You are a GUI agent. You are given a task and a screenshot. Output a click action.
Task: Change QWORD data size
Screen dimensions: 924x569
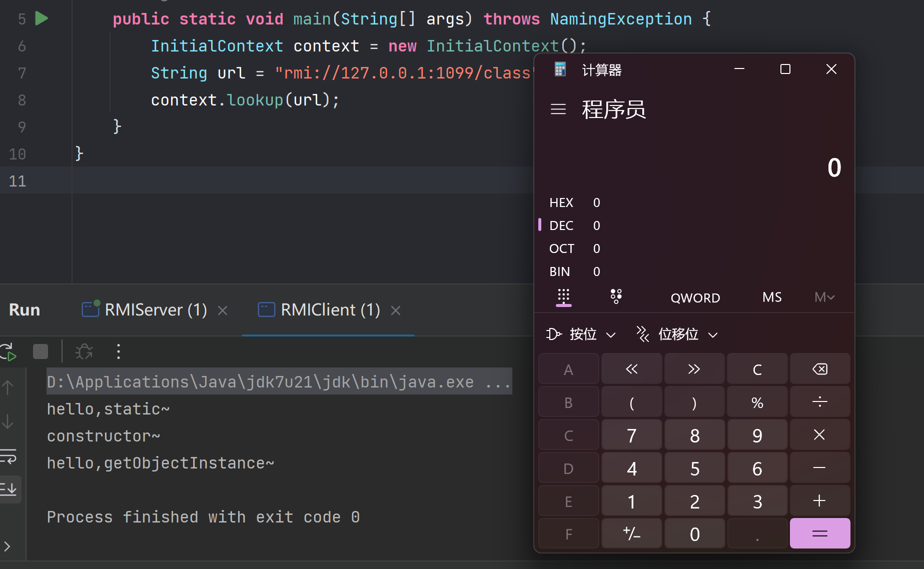point(695,298)
